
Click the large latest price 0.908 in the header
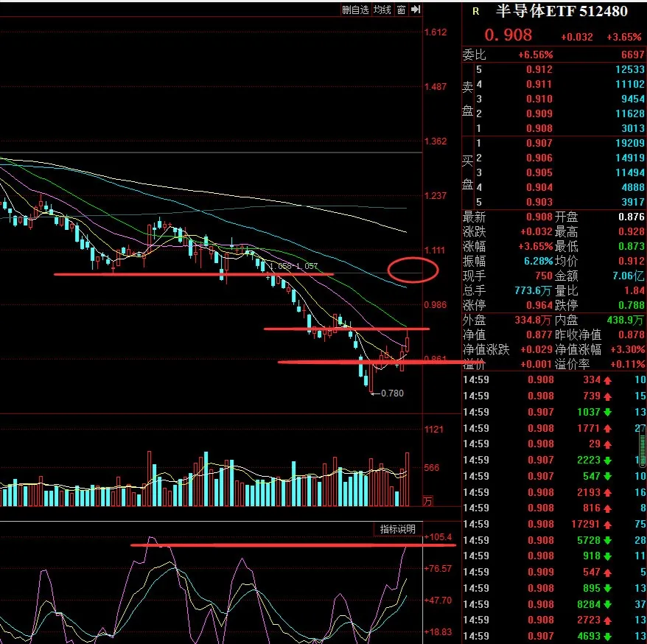(508, 35)
